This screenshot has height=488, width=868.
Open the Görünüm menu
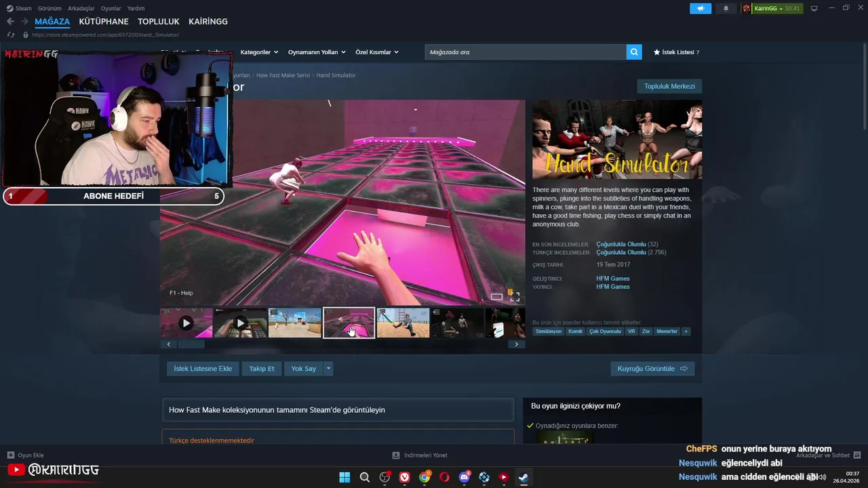[50, 8]
